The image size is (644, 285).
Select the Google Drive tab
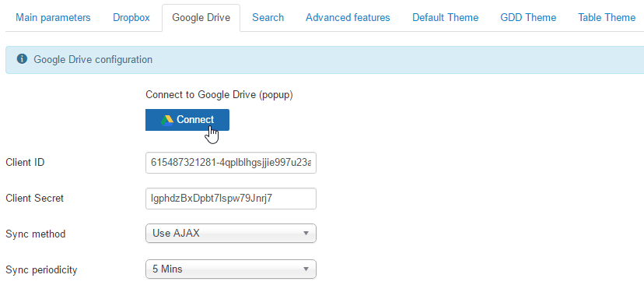tap(201, 18)
